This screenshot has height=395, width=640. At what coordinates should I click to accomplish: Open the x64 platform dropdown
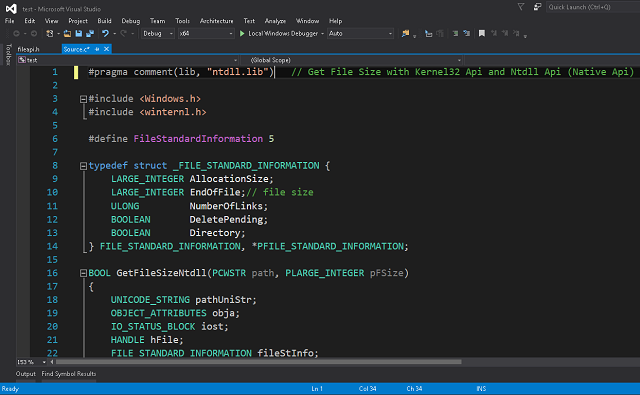(206, 33)
